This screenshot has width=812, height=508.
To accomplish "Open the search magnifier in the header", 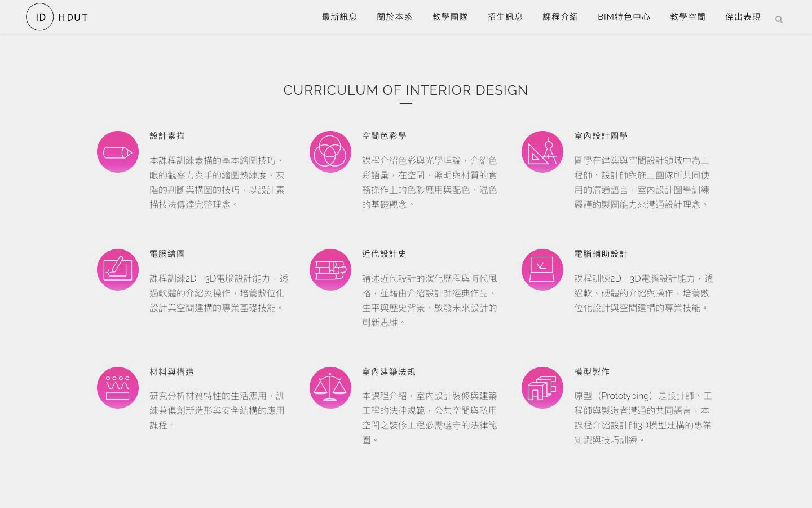I will pos(779,20).
